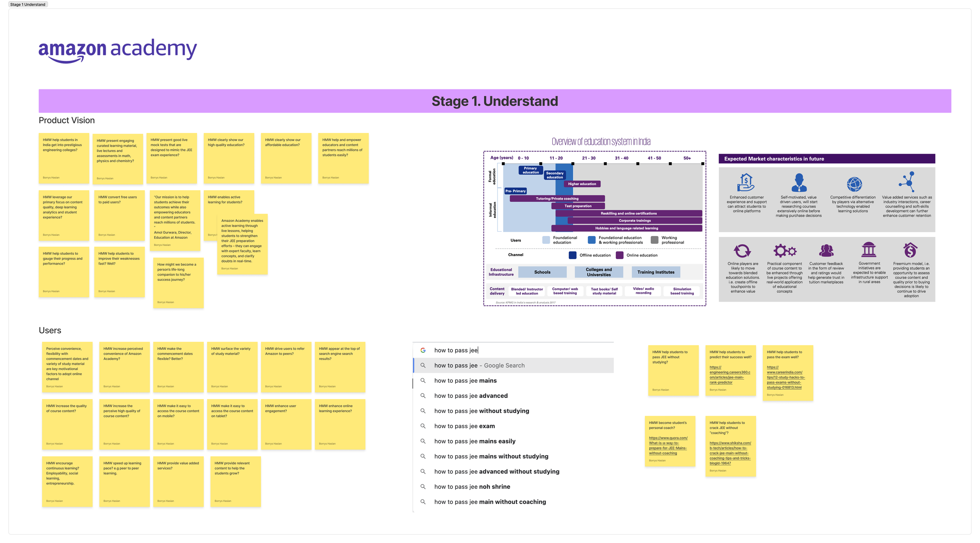Select the 'Stage 1 Understand' frame label

coord(28,4)
